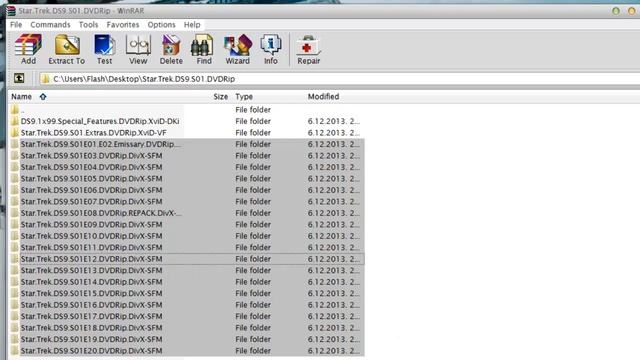Screen dimensions: 640x360
Task: Select Star.Trek.DS9.S01E05.DVDRip.DivX-SFM row
Action: click(x=186, y=178)
